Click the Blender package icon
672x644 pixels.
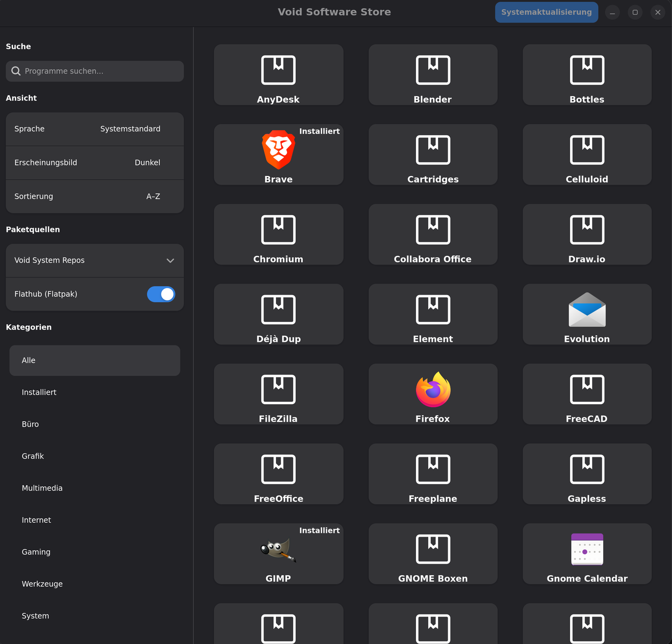click(x=433, y=70)
